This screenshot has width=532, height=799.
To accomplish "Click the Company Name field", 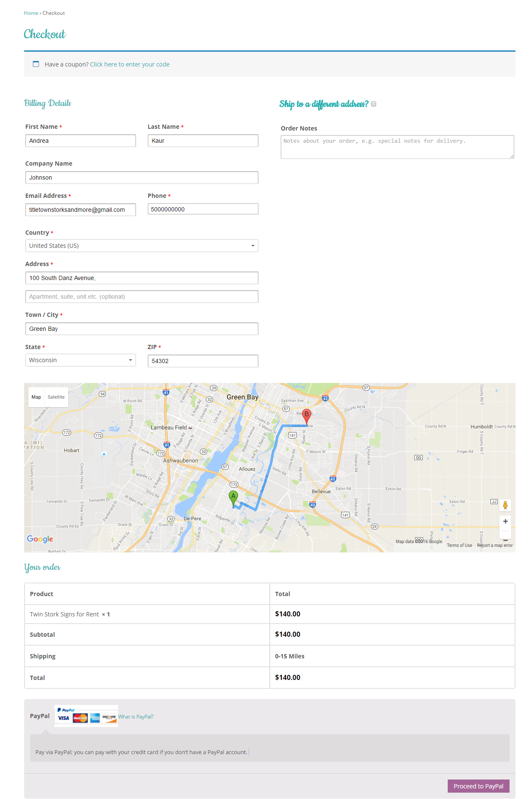I will click(x=142, y=178).
